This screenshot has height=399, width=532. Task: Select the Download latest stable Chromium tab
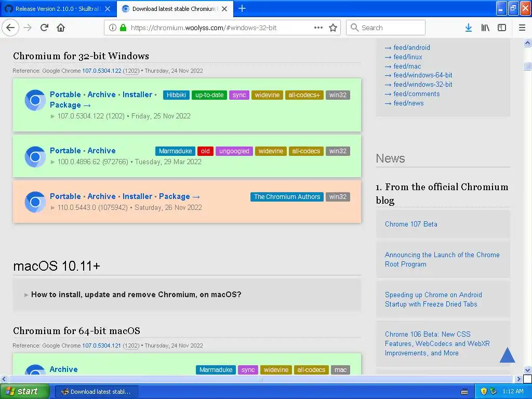tap(175, 9)
